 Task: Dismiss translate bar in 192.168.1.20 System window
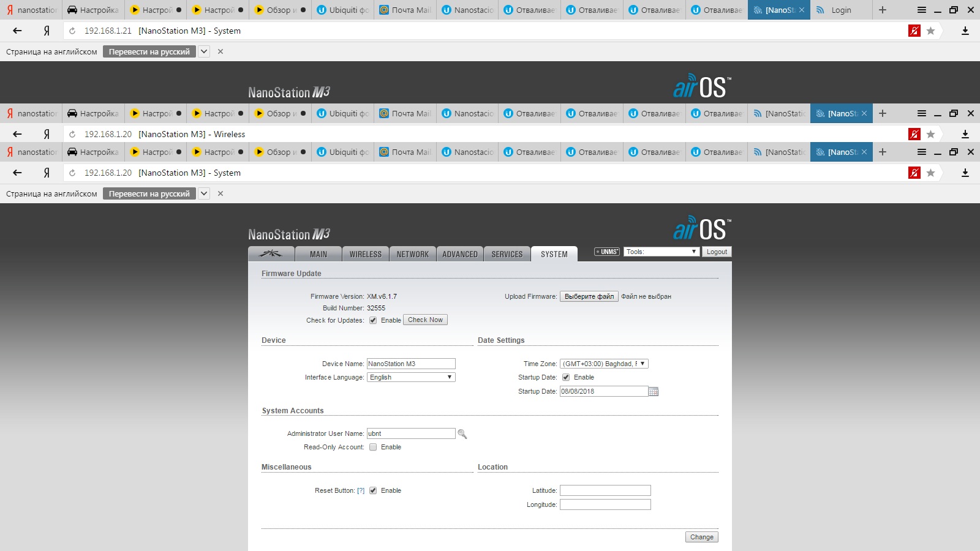pos(221,193)
